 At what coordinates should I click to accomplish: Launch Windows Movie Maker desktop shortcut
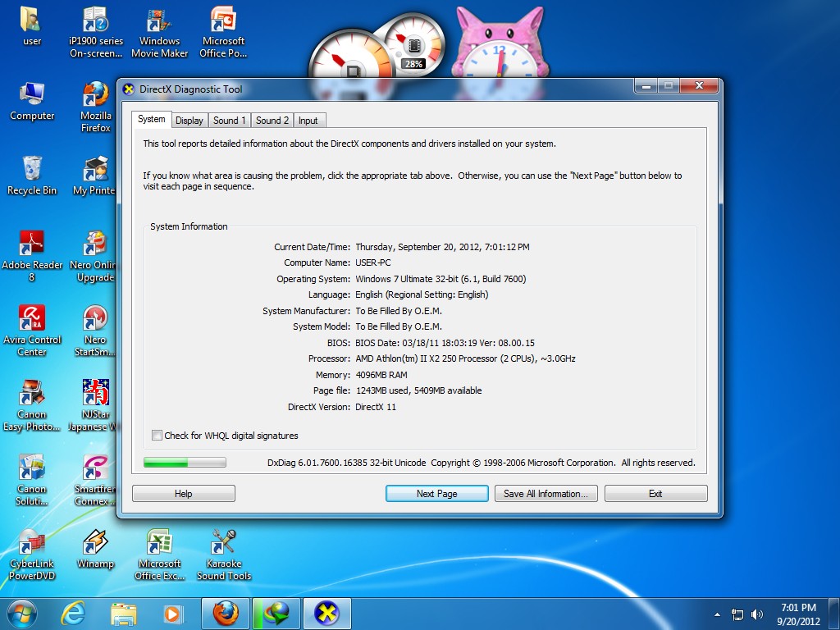click(160, 32)
